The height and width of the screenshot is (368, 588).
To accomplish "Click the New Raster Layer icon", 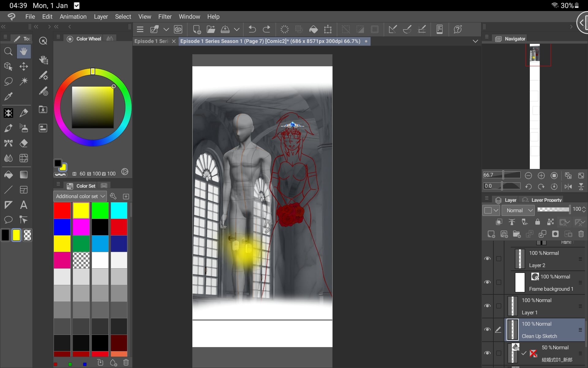I will pos(491,234).
